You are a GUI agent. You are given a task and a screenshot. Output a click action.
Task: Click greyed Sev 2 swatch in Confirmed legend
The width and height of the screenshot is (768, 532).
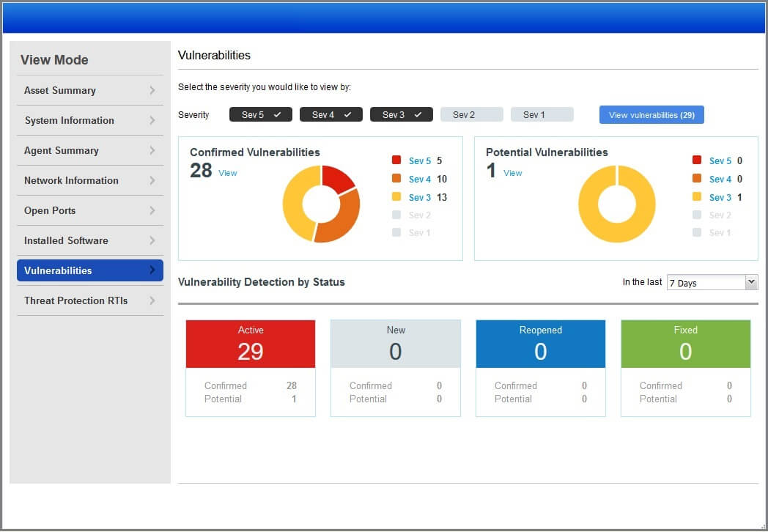(396, 215)
